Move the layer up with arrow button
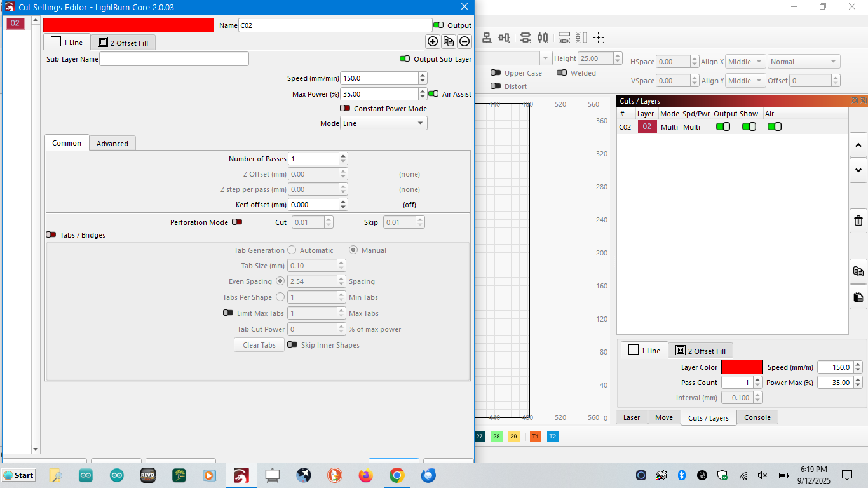Viewport: 868px width, 488px height. pos(858,146)
